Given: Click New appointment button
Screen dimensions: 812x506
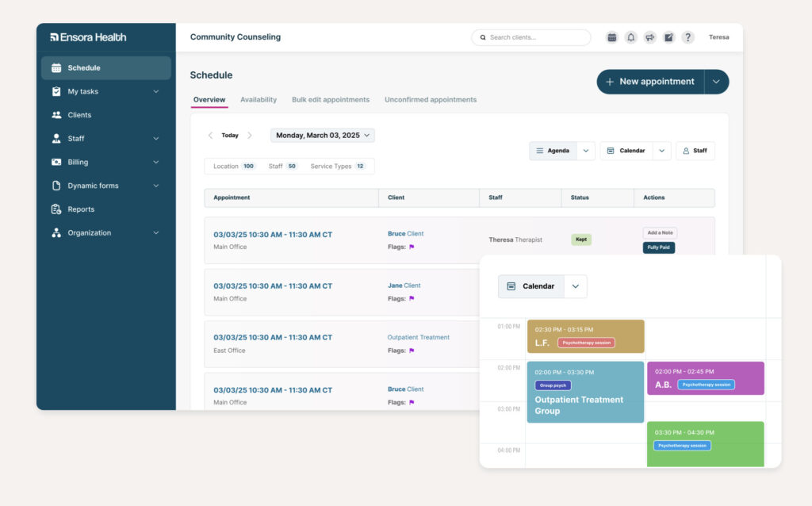Looking at the screenshot, I should point(650,82).
